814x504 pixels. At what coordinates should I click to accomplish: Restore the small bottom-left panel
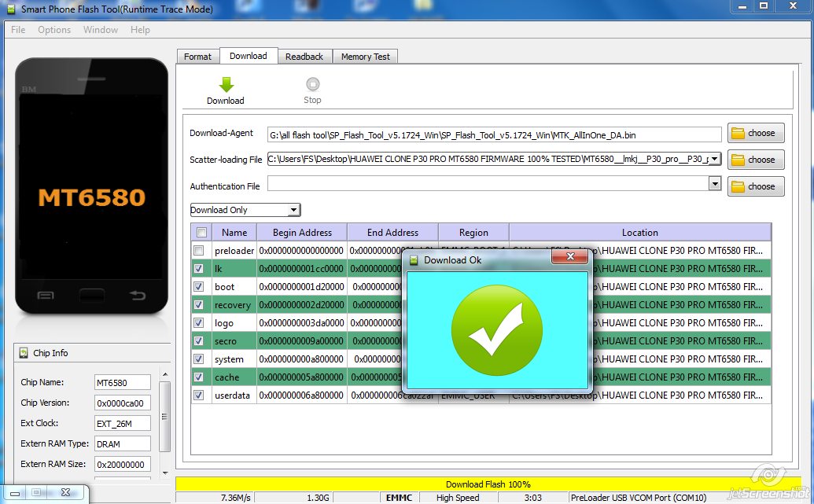tap(36, 492)
